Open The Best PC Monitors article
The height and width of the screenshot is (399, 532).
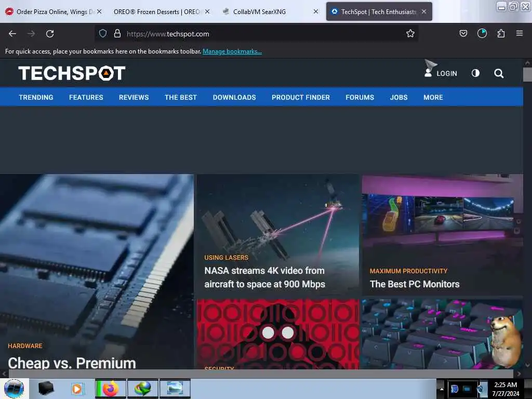(415, 284)
